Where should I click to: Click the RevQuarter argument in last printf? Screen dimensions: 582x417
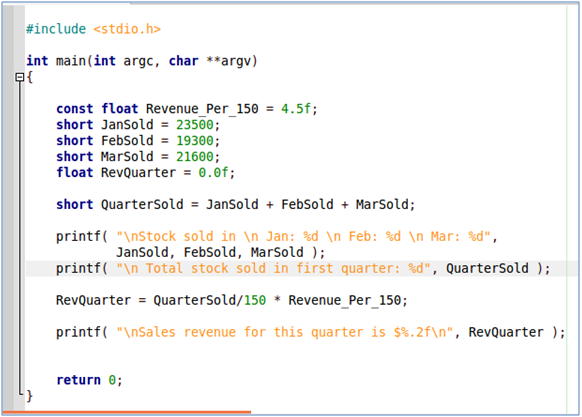click(x=506, y=332)
